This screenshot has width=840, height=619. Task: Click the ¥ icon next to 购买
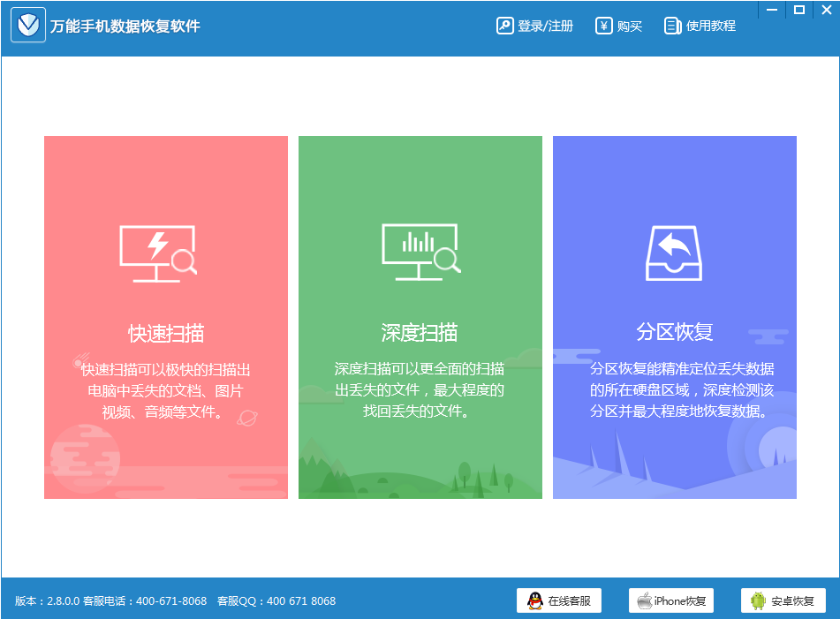coord(603,26)
